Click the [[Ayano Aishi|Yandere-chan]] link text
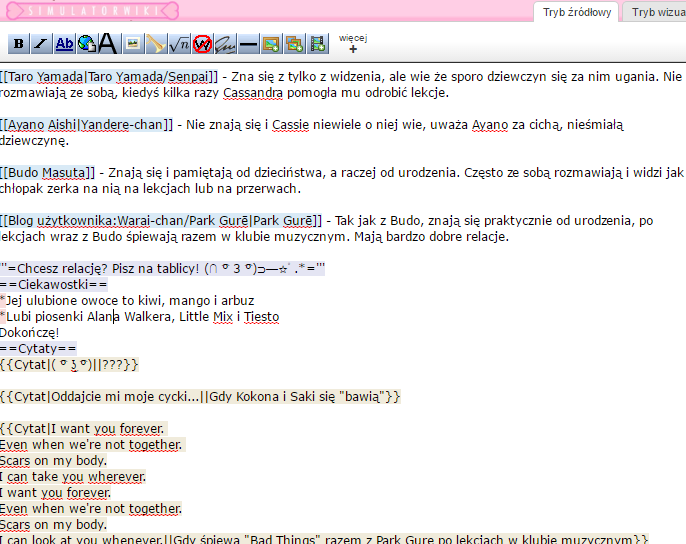 [86, 125]
